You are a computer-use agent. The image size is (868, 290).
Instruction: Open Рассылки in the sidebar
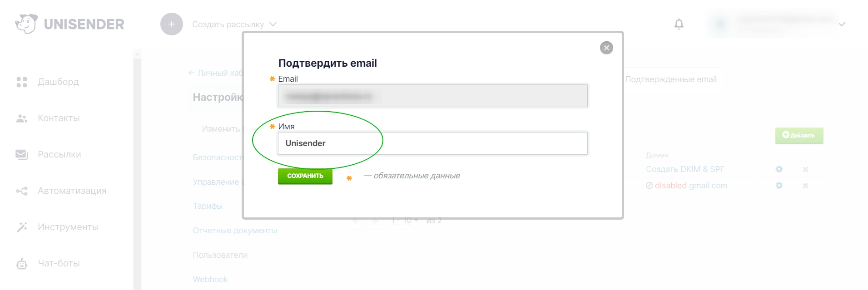click(x=60, y=154)
